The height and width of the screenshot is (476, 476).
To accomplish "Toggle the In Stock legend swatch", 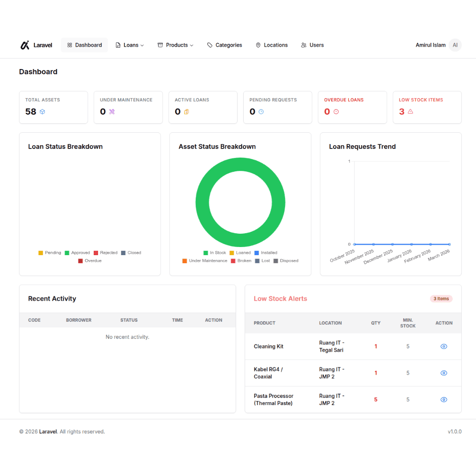I will (206, 253).
